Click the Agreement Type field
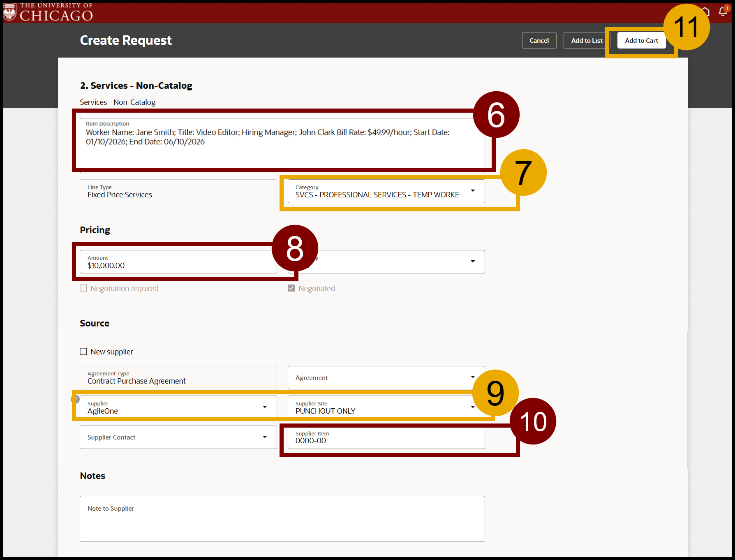Viewport: 735px width, 560px height. coord(178,377)
